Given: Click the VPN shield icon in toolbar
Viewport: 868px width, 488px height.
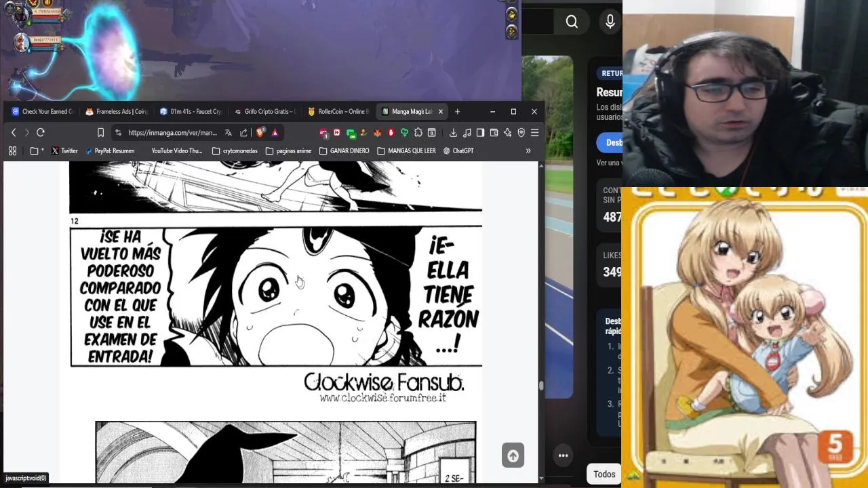Looking at the screenshot, I should 521,133.
